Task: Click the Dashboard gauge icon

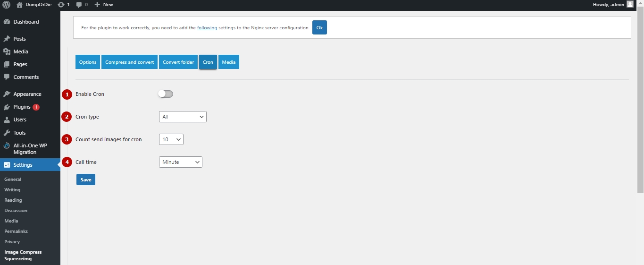Action: pos(7,22)
